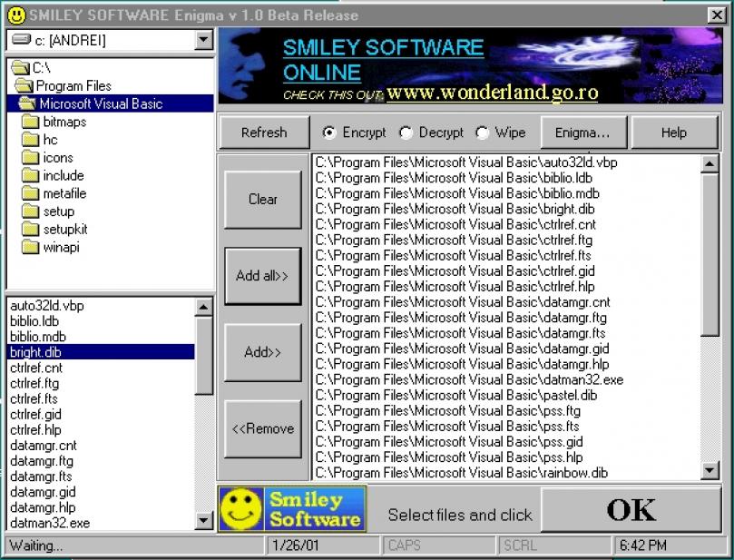Image resolution: width=734 pixels, height=560 pixels.
Task: Click the Add>> button
Action: 262,352
